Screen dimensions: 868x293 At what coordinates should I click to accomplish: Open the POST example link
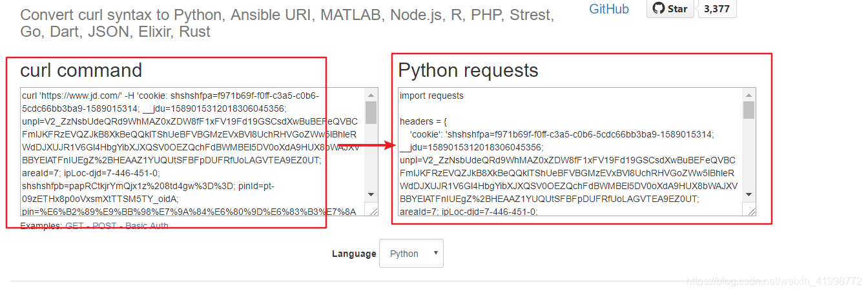coord(105,226)
